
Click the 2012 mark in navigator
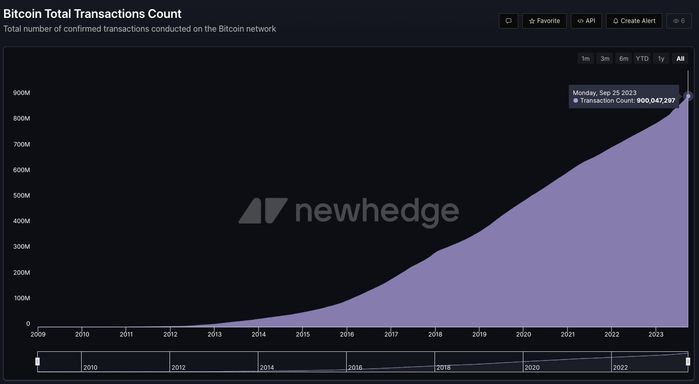point(178,367)
